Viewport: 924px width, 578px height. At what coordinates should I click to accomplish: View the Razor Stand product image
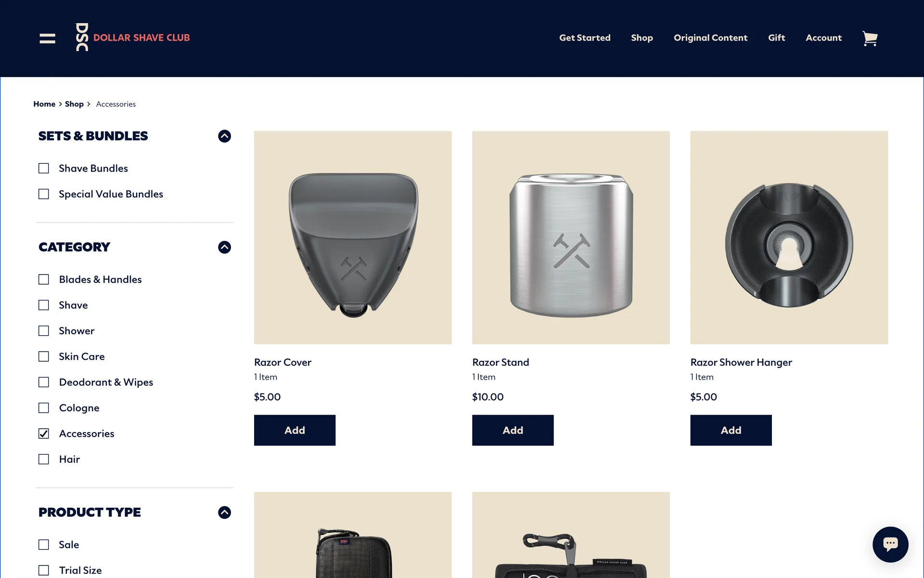point(571,237)
